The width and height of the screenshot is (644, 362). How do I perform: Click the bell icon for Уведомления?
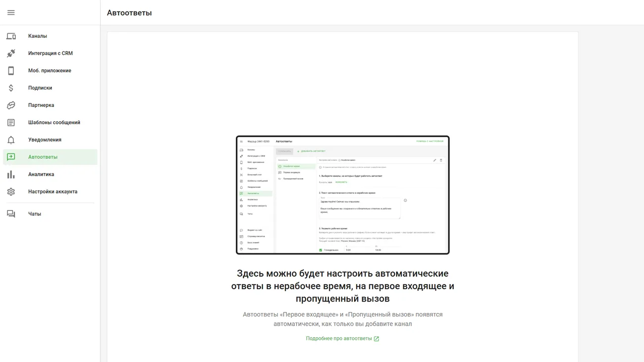(x=11, y=140)
